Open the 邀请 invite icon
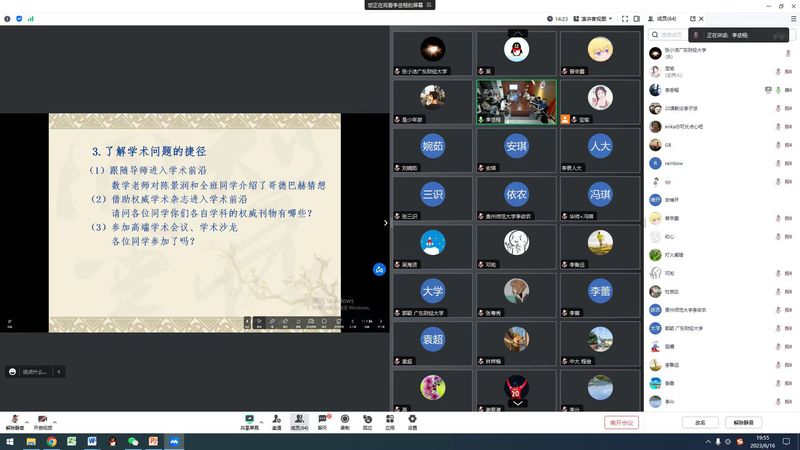This screenshot has height=450, width=800. [276, 419]
